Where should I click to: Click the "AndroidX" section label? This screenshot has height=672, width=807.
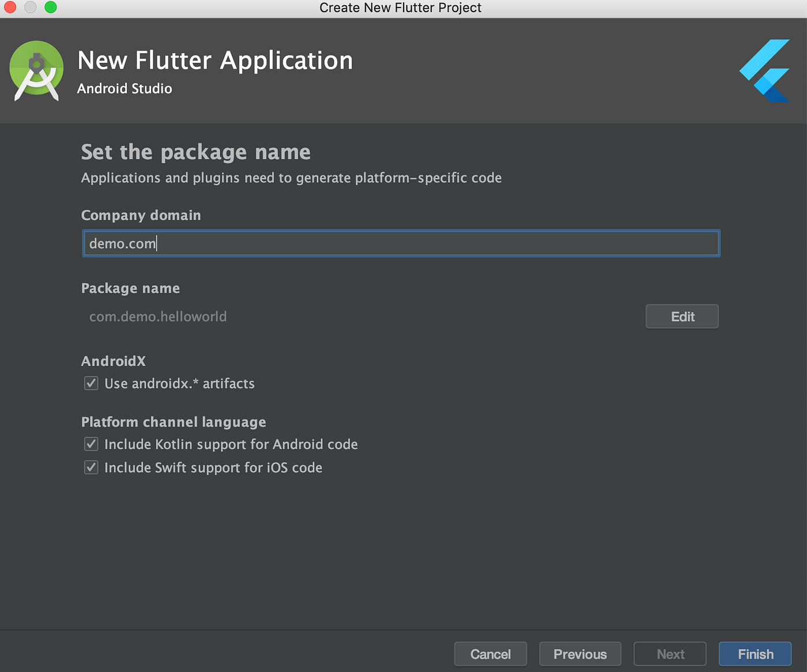pyautogui.click(x=113, y=361)
